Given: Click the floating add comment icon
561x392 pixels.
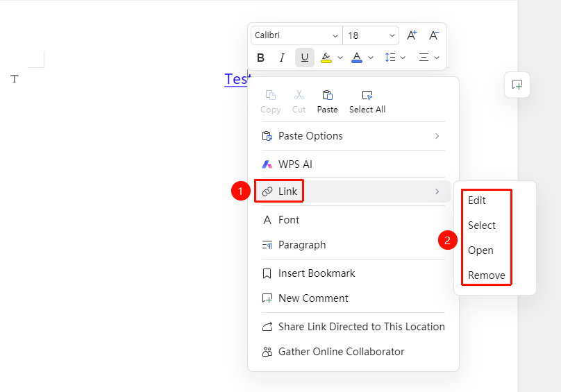Looking at the screenshot, I should [x=517, y=85].
